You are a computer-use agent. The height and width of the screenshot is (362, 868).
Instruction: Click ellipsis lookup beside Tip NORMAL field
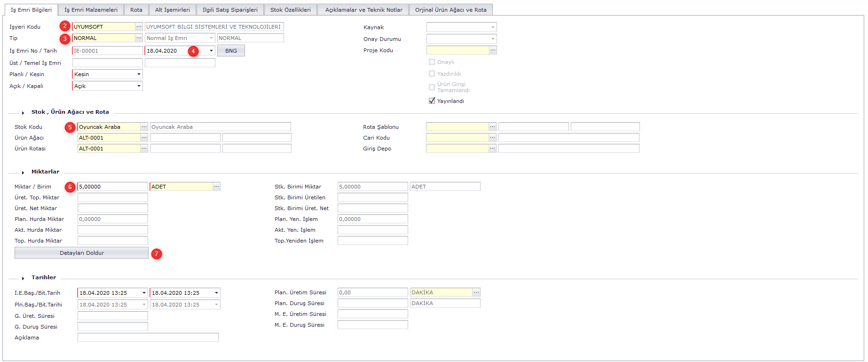click(x=139, y=38)
